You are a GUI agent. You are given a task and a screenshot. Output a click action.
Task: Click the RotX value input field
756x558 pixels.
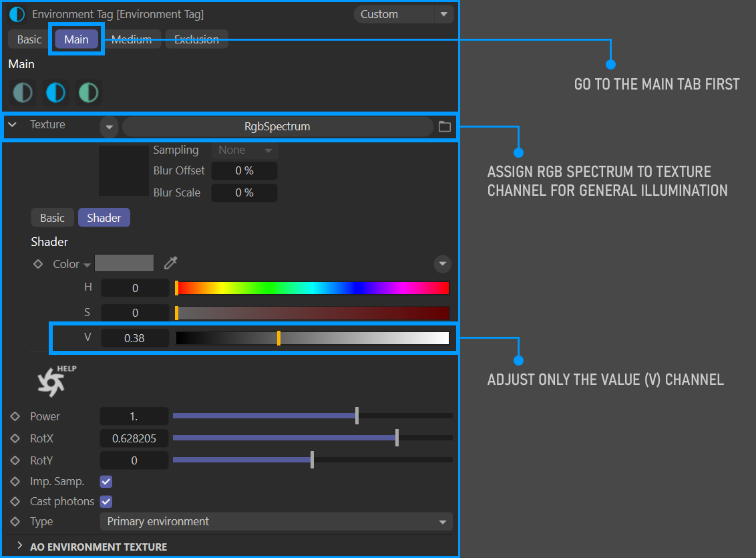pyautogui.click(x=134, y=438)
